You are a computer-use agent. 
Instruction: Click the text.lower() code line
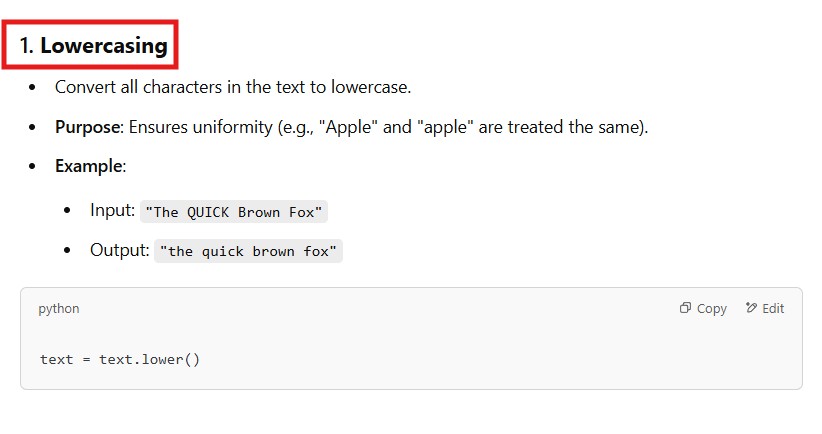(x=120, y=359)
